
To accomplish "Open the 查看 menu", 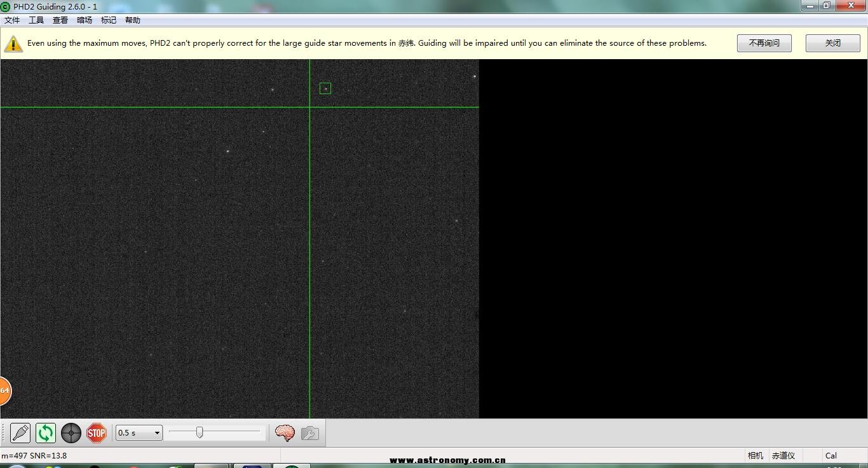I will tap(60, 20).
